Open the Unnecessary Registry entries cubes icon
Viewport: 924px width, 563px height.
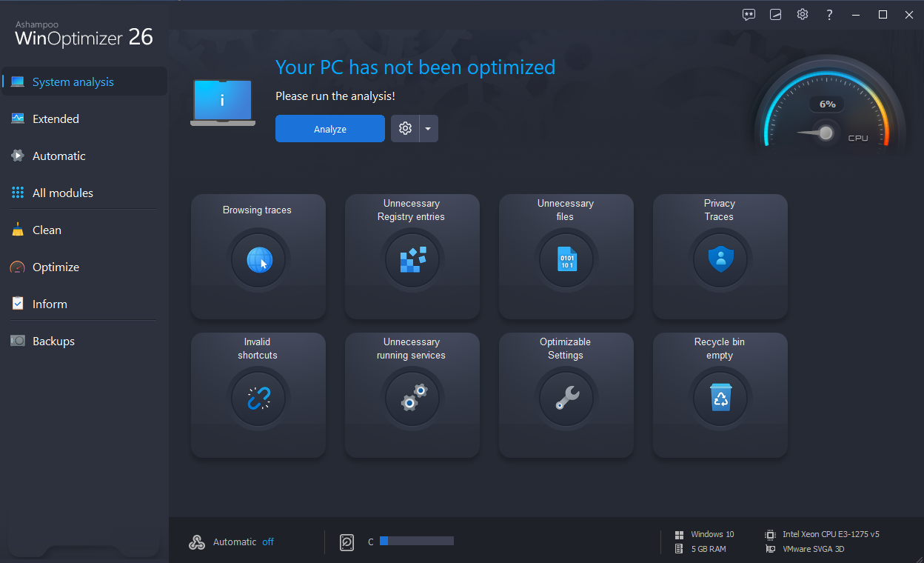(412, 260)
